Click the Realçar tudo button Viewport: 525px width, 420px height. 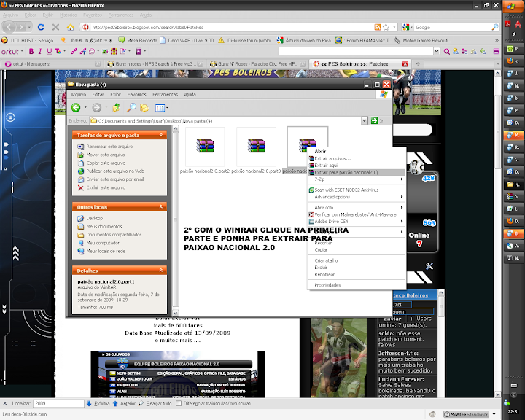pyautogui.click(x=155, y=403)
